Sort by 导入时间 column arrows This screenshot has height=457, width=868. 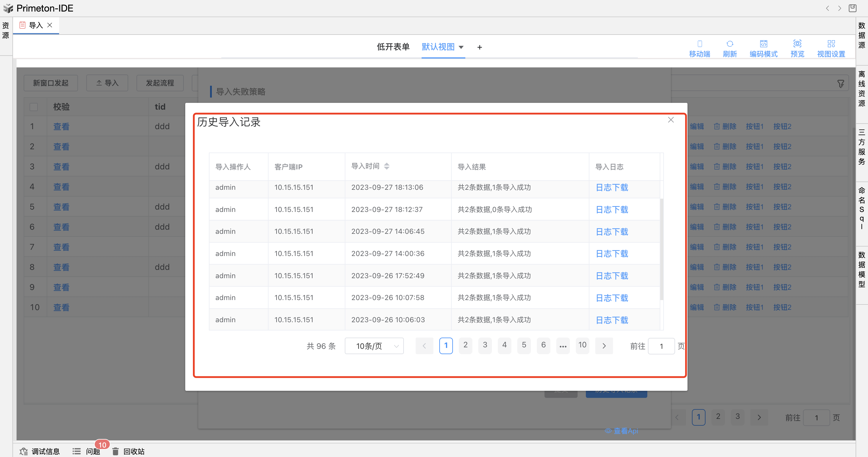(x=386, y=166)
